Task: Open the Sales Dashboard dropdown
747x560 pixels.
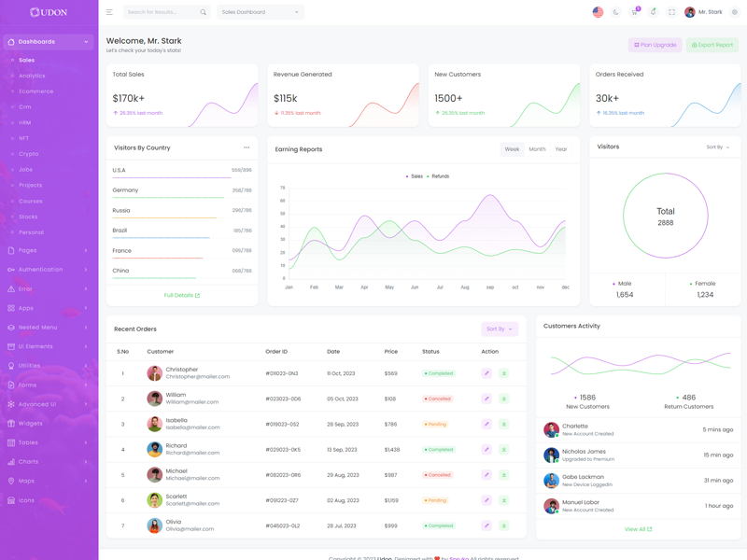Action: coord(260,12)
